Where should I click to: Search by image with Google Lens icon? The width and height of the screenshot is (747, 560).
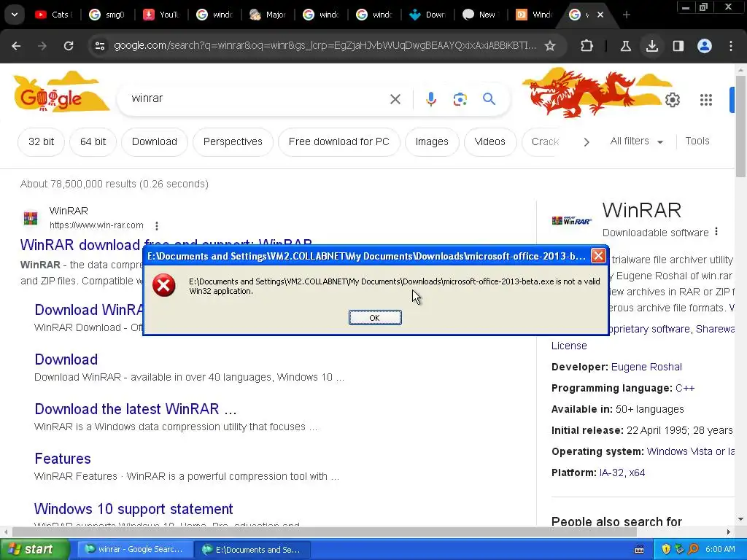pyautogui.click(x=460, y=99)
